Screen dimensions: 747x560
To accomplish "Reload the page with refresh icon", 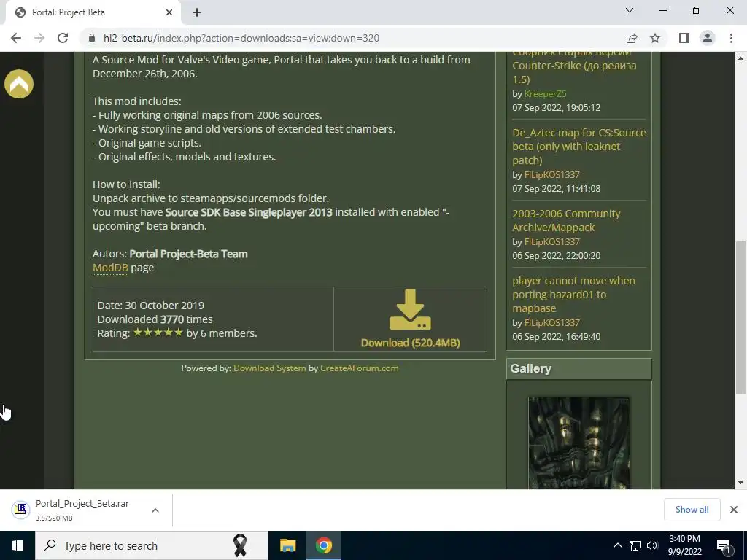I will pos(63,38).
